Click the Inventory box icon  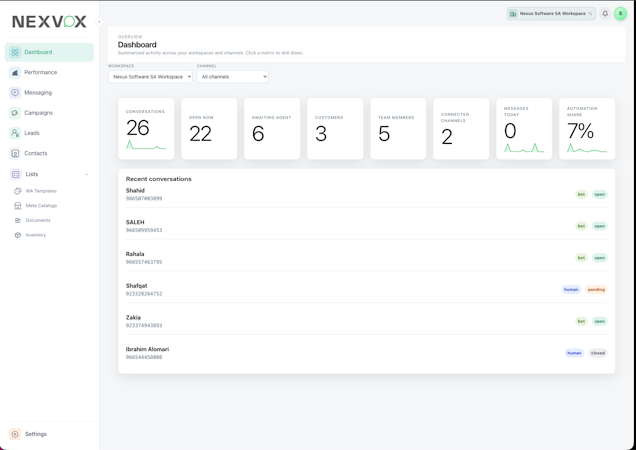[17, 235]
